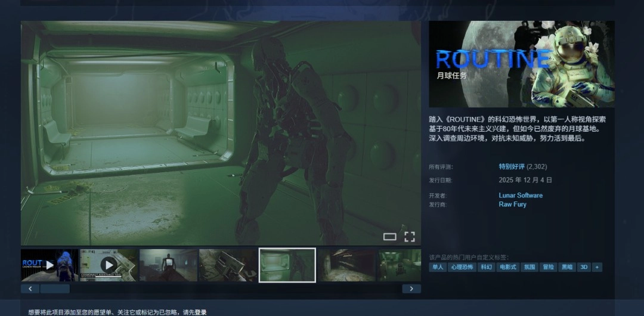Click the theater mode rectangle icon

point(389,237)
